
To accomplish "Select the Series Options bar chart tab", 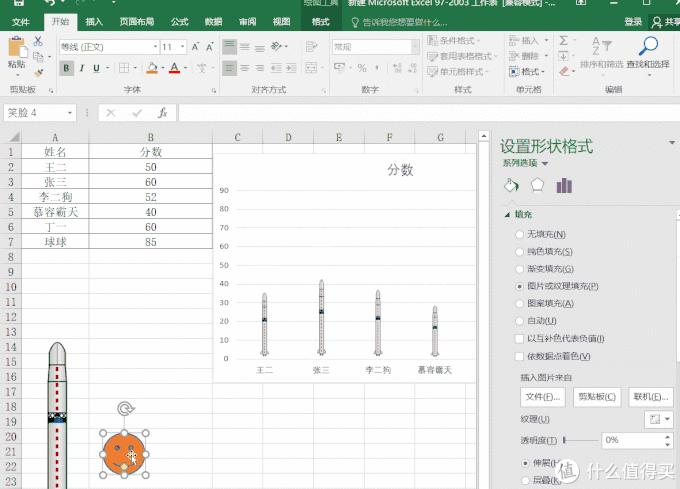I will (564, 186).
